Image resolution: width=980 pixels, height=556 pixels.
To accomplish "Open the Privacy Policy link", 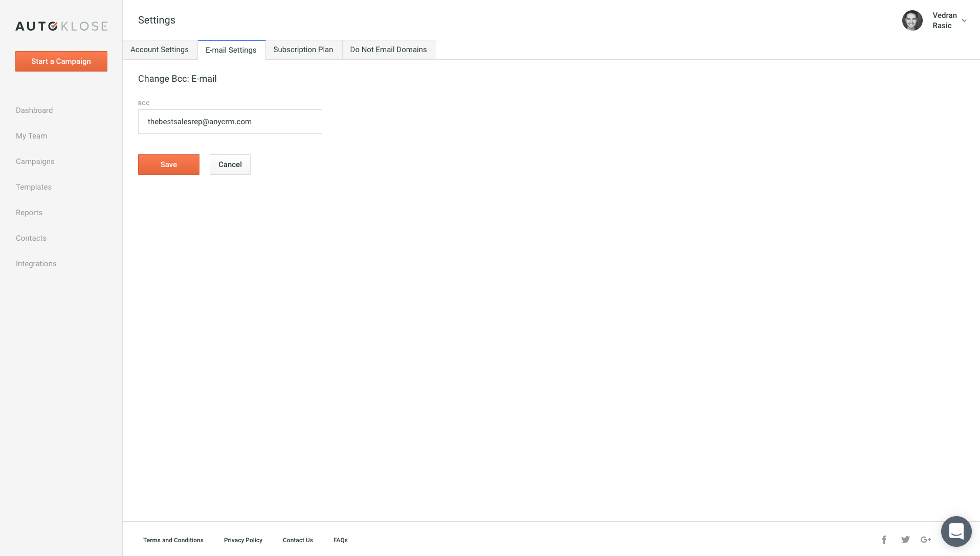I will (x=243, y=540).
